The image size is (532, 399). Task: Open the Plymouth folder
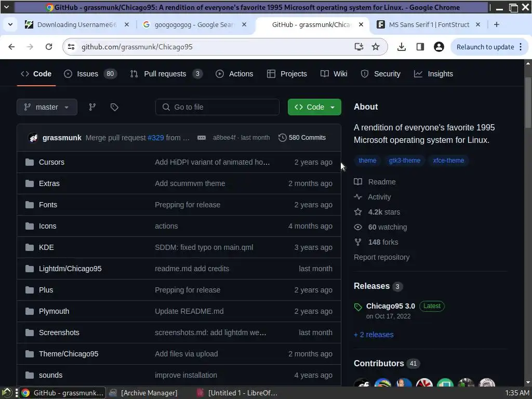pyautogui.click(x=54, y=311)
